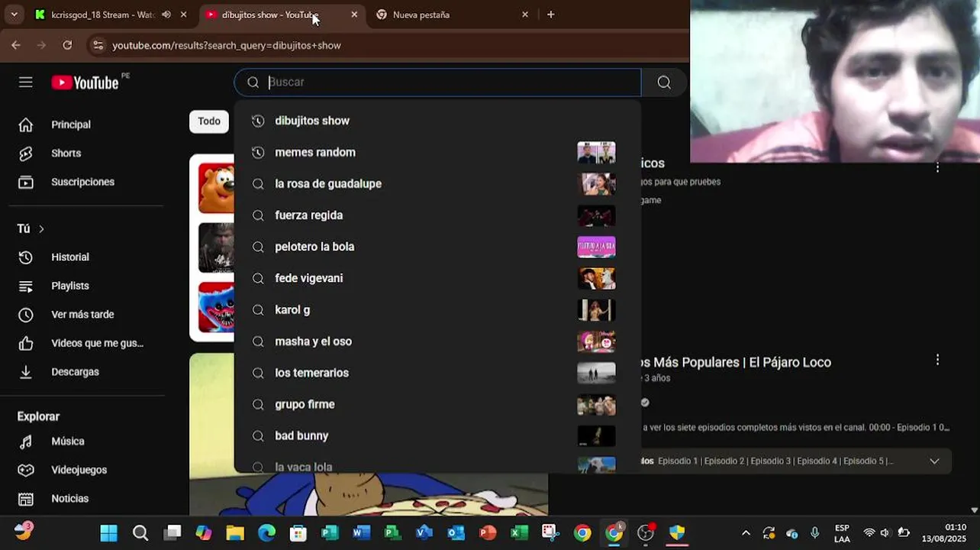Choose suggestion masha y el oso

point(437,341)
